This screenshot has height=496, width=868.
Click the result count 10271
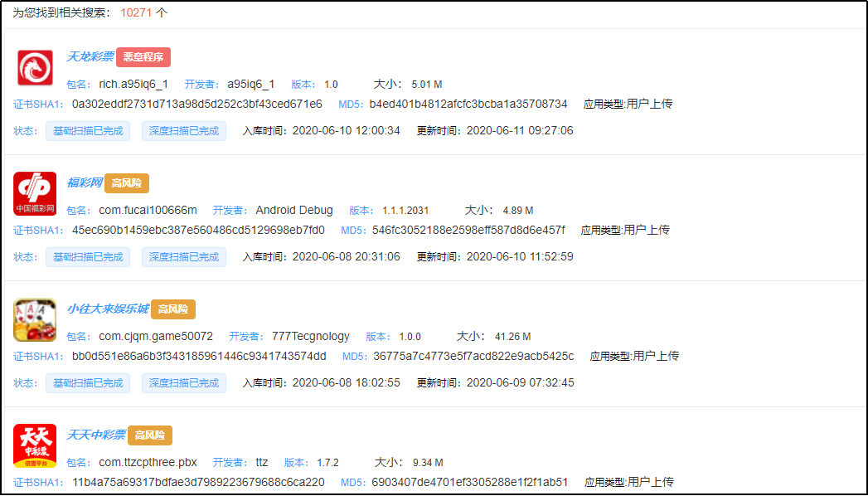[x=136, y=12]
